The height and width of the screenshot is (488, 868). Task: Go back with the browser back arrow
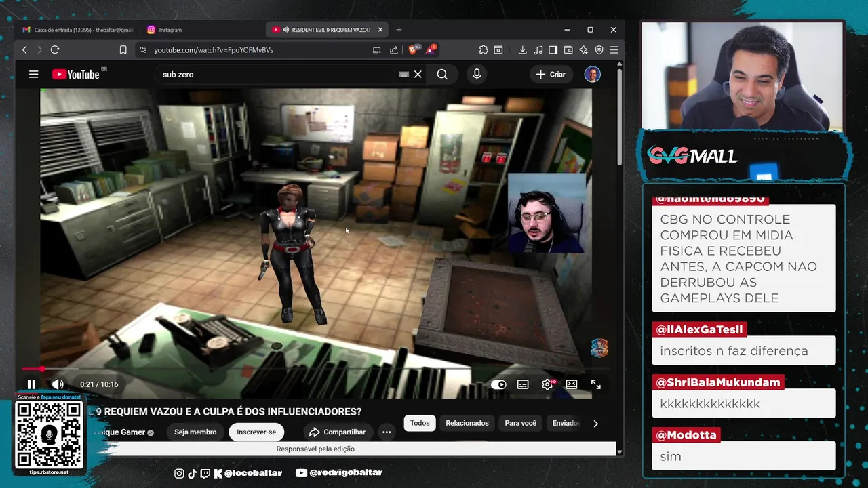click(x=24, y=49)
